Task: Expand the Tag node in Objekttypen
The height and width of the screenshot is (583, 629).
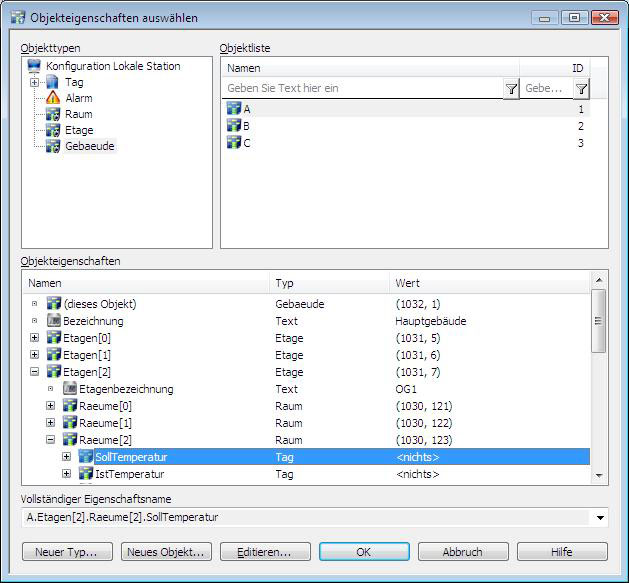Action: coord(34,82)
